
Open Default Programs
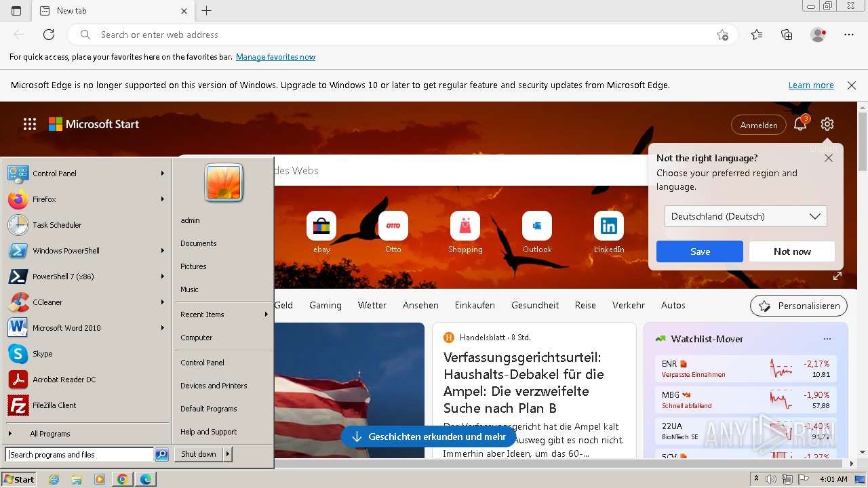[x=223, y=409]
